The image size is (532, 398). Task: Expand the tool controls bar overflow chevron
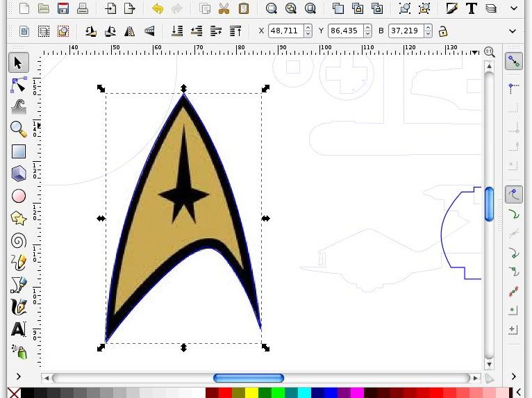513,31
